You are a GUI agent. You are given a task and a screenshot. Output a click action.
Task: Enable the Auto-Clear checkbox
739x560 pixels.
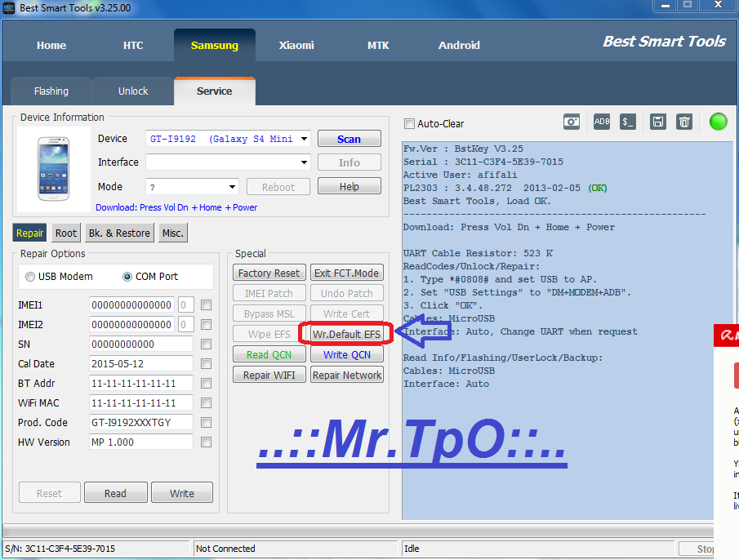tap(409, 124)
